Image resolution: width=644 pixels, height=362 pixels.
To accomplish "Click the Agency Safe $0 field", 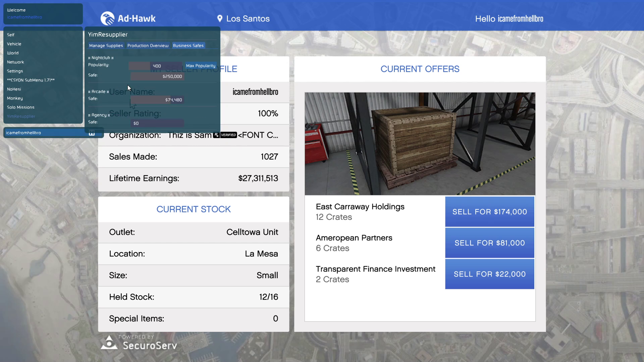I will point(157,123).
